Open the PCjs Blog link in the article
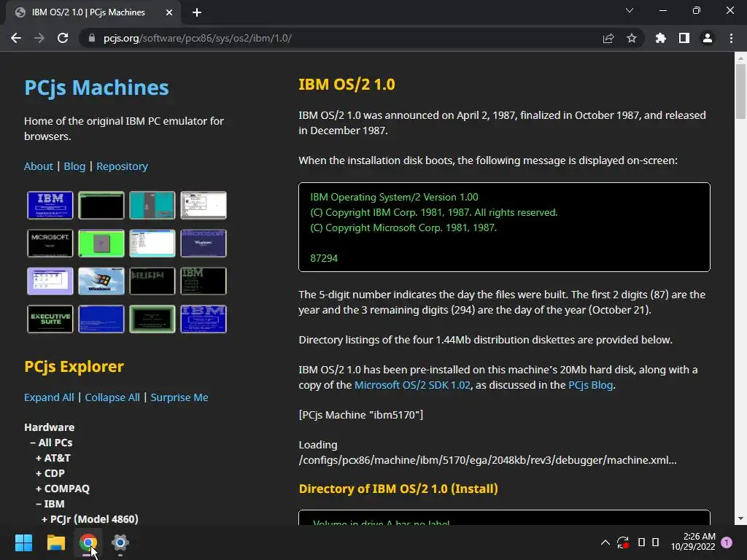The height and width of the screenshot is (560, 747). (x=590, y=385)
